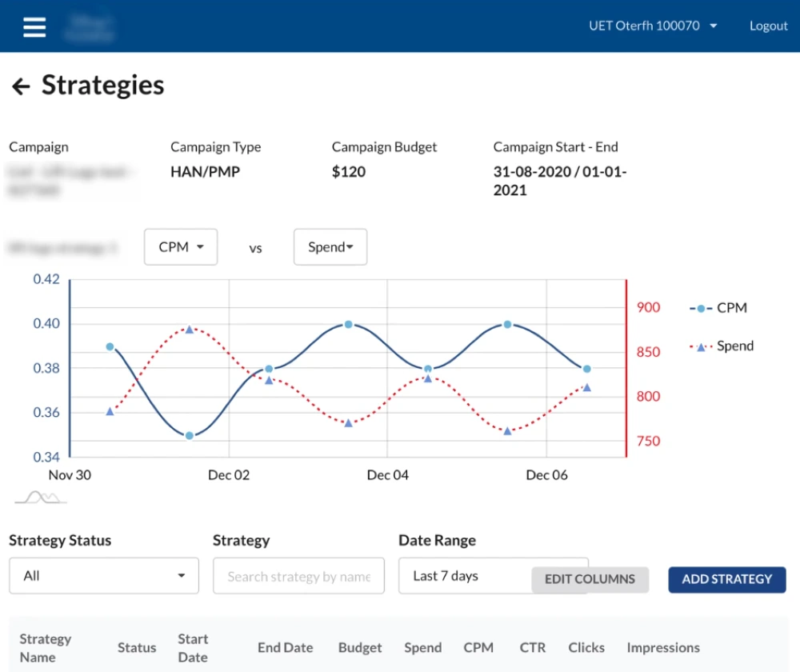Click the campaign dates 31-08-2020 / 01-01-2021

point(560,181)
